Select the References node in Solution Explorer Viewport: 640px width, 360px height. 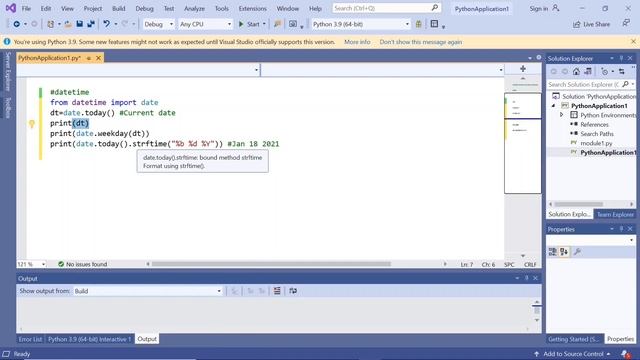tap(594, 124)
